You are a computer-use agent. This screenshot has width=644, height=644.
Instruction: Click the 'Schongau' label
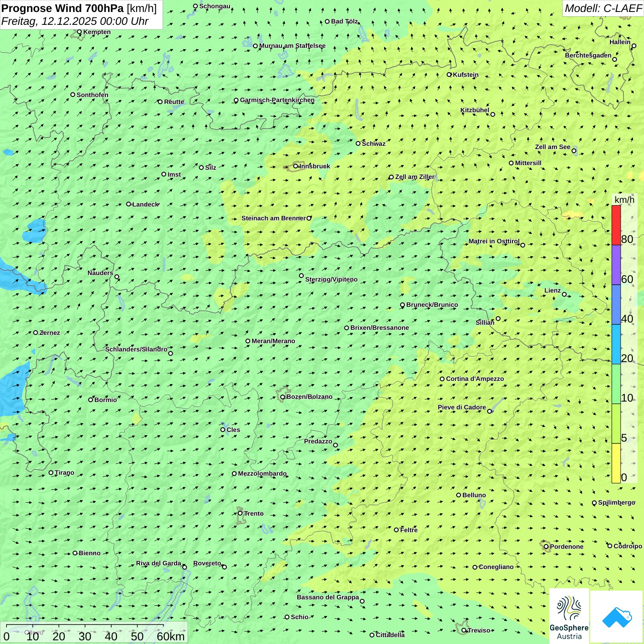[215, 6]
